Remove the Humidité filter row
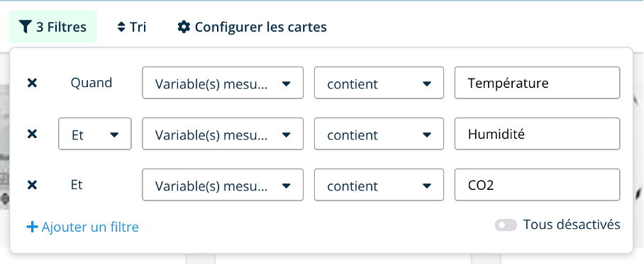The image size is (644, 265). 32,134
